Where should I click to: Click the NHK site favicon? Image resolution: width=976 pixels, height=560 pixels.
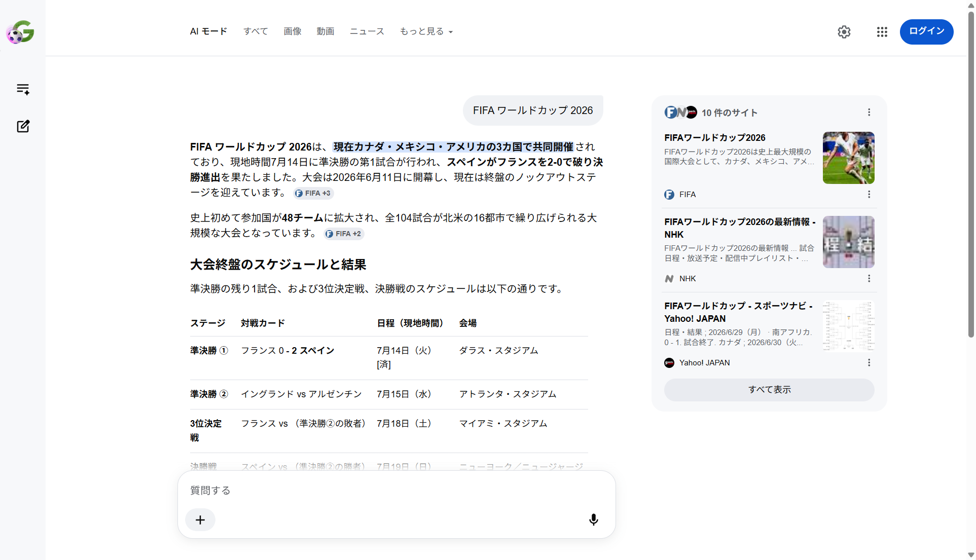669,279
